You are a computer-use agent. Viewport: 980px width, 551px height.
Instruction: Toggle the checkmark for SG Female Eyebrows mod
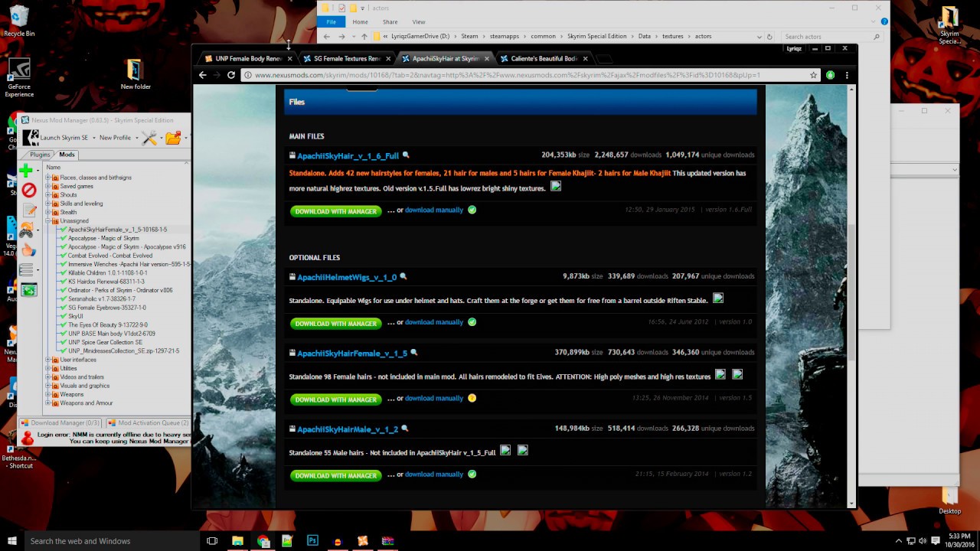coord(64,308)
